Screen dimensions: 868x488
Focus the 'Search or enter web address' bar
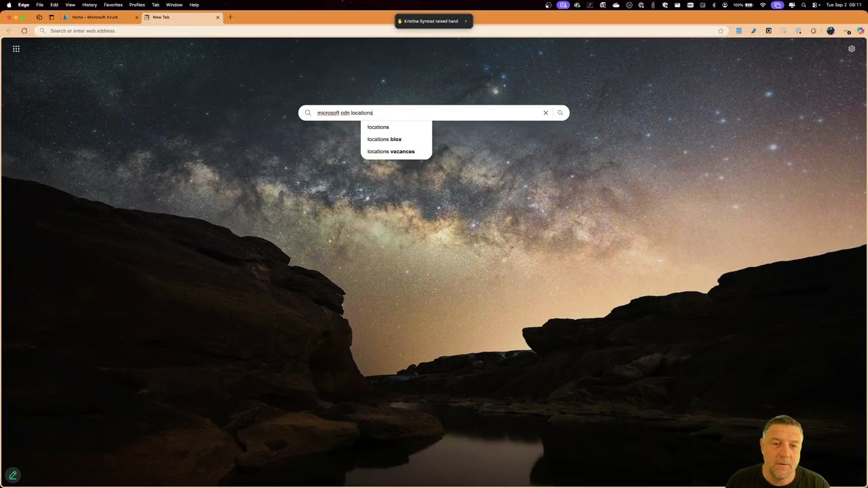tap(380, 30)
